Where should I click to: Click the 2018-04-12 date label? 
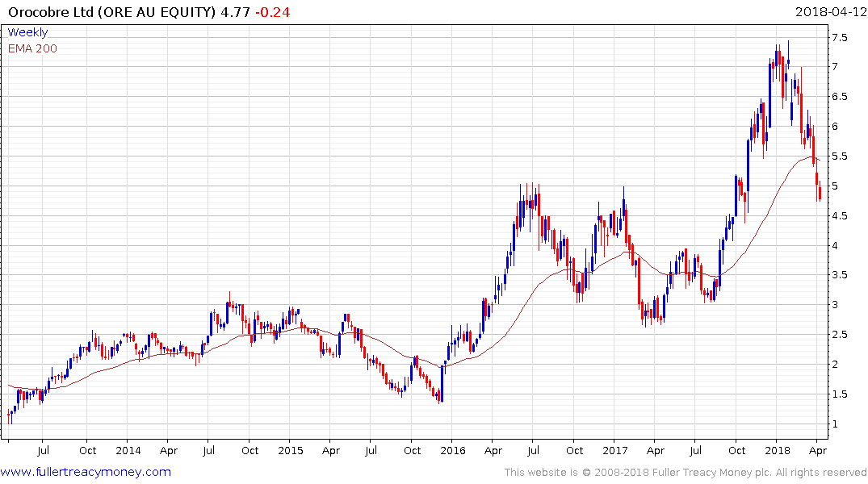pyautogui.click(x=831, y=11)
